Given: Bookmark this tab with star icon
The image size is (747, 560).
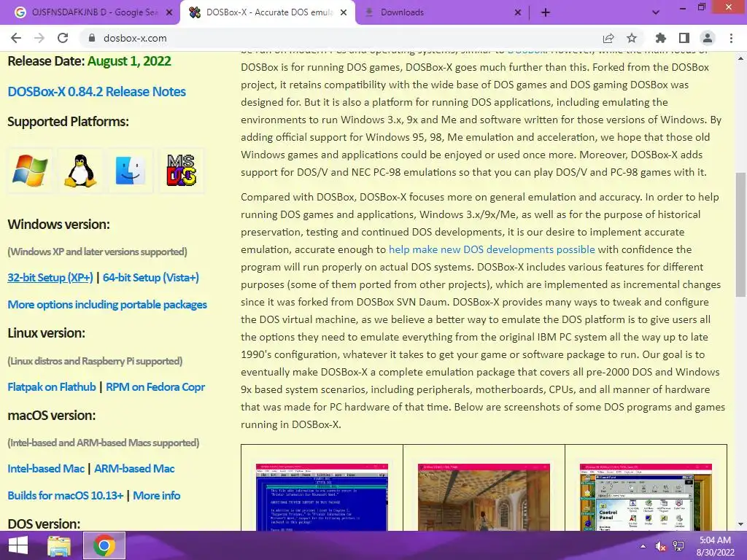Looking at the screenshot, I should [632, 38].
